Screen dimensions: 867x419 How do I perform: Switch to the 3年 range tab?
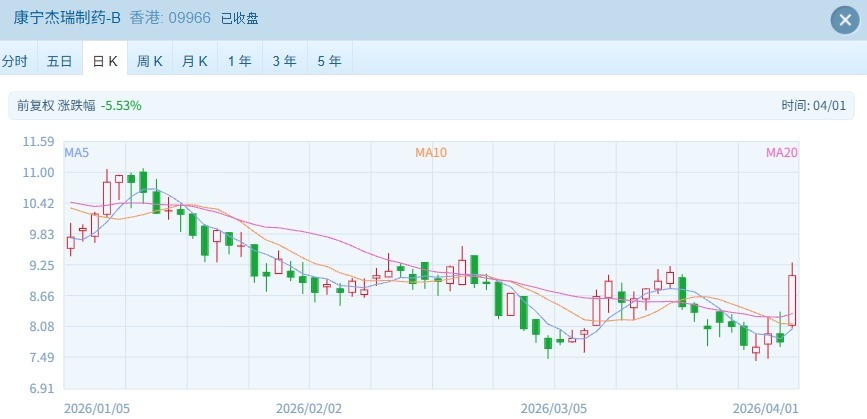[285, 61]
